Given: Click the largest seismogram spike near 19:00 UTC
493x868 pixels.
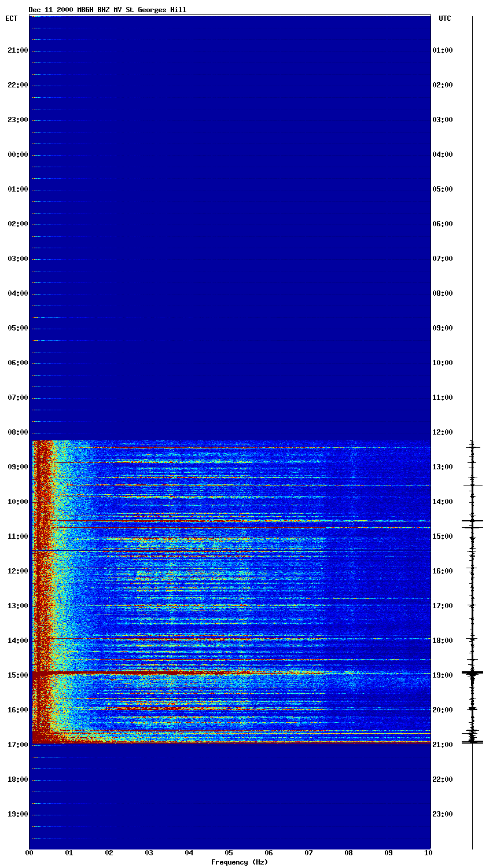Looking at the screenshot, I should click(x=472, y=672).
